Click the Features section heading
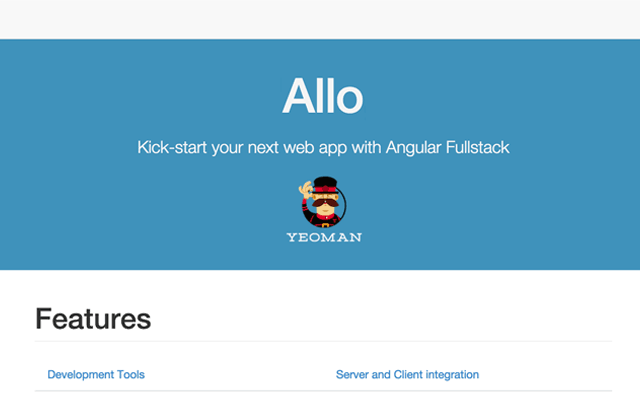 [x=93, y=319]
